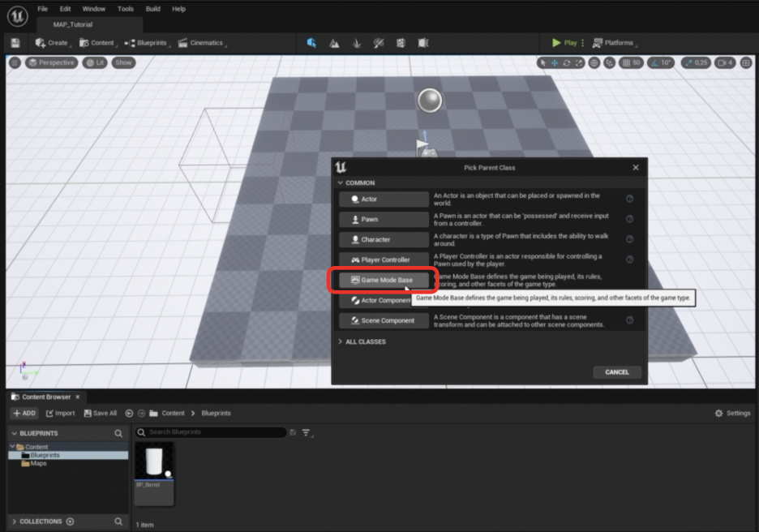The height and width of the screenshot is (532, 759).
Task: Toggle surface snapping icon
Action: (610, 62)
